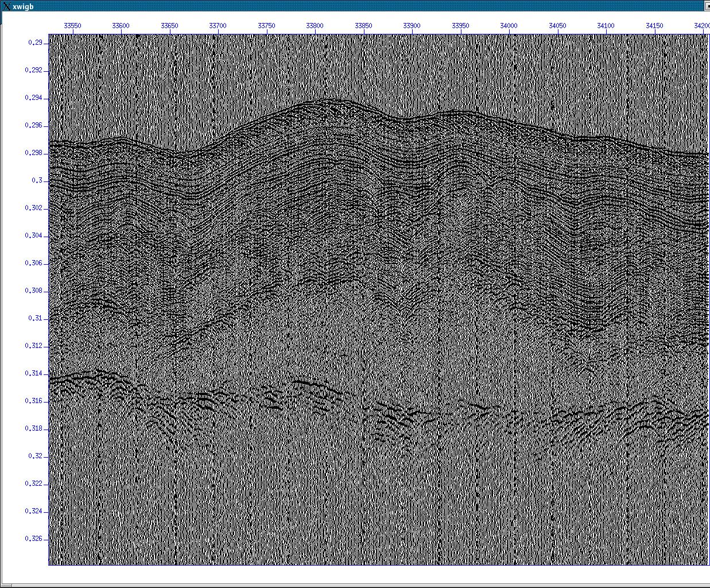Click the horizontal axis label 34100
The height and width of the screenshot is (588, 710).
pos(606,26)
